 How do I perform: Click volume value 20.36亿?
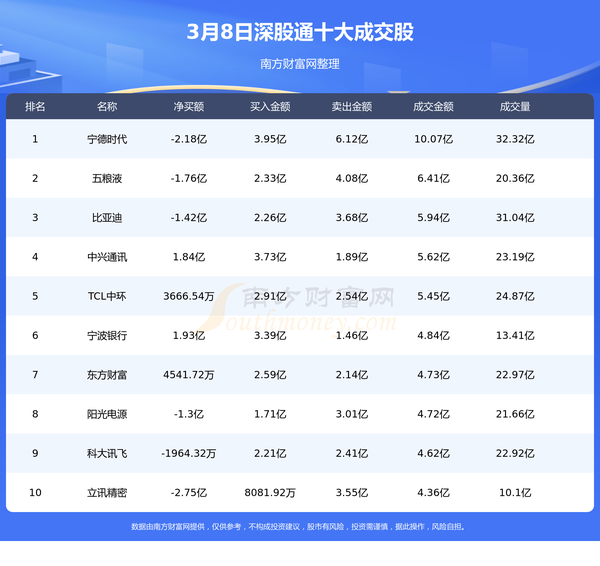[515, 178]
